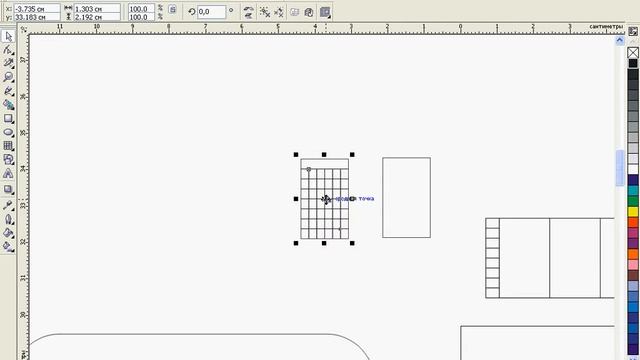The width and height of the screenshot is (640, 360).
Task: Click the No Color swatch
Action: tap(633, 53)
